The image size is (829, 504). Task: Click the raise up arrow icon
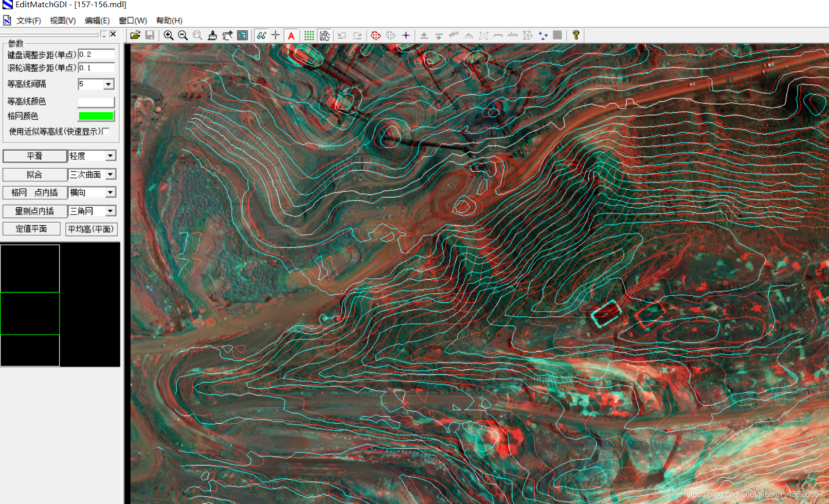424,35
